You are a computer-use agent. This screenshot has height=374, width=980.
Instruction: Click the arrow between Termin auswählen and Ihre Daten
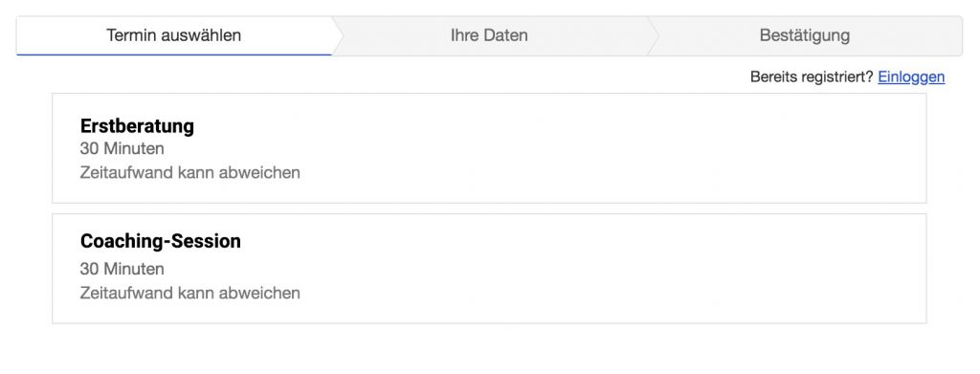tap(338, 35)
